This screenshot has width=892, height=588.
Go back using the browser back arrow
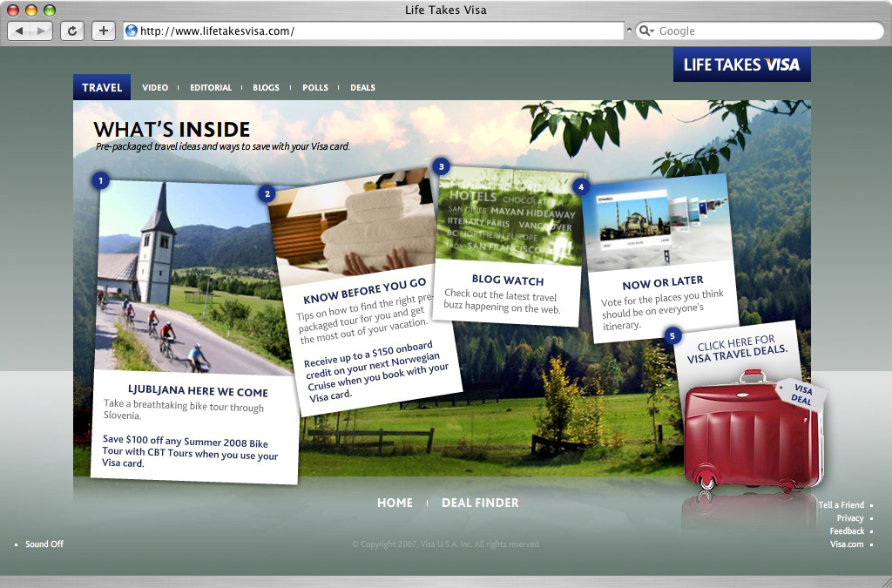click(x=20, y=30)
